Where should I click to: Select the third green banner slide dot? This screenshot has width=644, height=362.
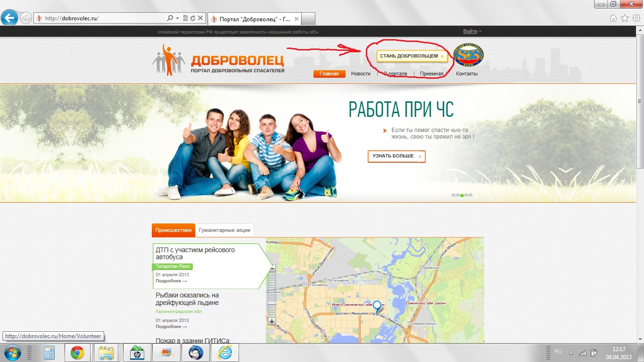[462, 195]
